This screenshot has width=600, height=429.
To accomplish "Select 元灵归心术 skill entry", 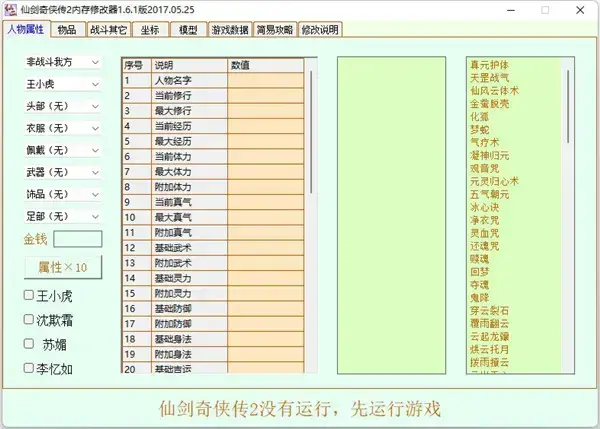I will pyautogui.click(x=494, y=181).
